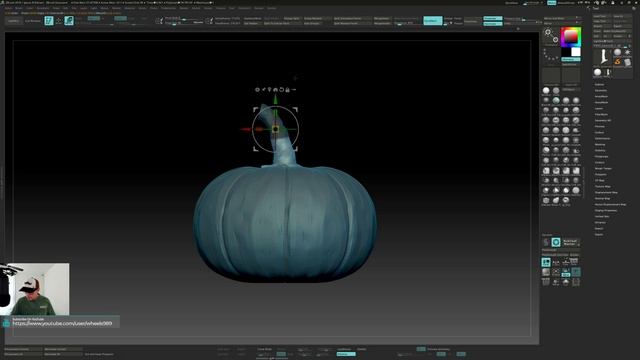Expand the Geometry sub-palette

tap(600, 91)
